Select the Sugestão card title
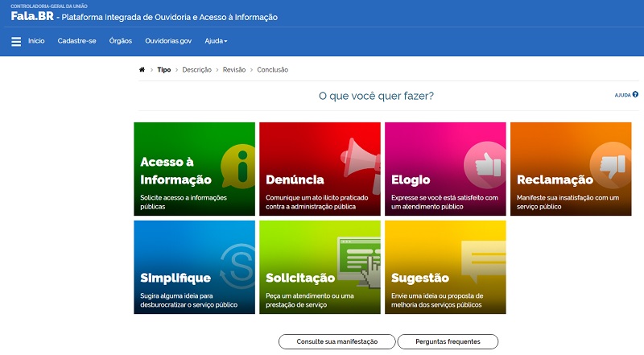 click(x=420, y=278)
